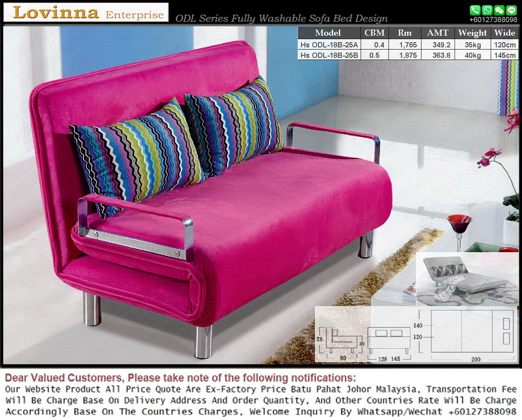Select the CBM column header
This screenshot has height=420, width=522.
374,33
